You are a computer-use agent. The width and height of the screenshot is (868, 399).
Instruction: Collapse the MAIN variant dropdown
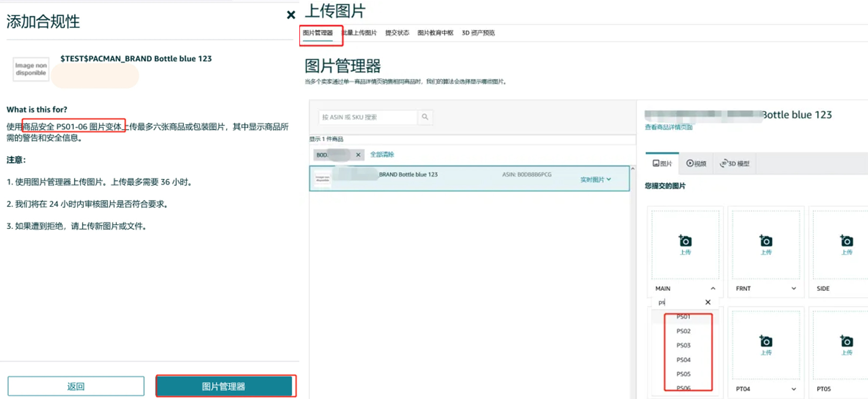pyautogui.click(x=713, y=288)
